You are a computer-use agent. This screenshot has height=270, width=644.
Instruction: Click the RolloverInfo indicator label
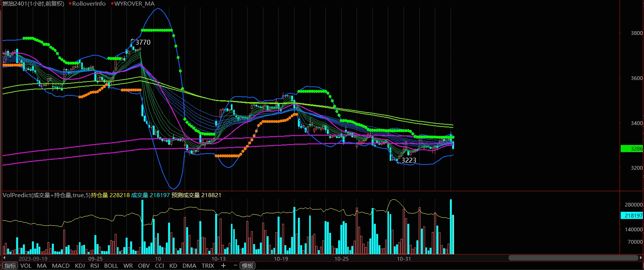tap(89, 4)
